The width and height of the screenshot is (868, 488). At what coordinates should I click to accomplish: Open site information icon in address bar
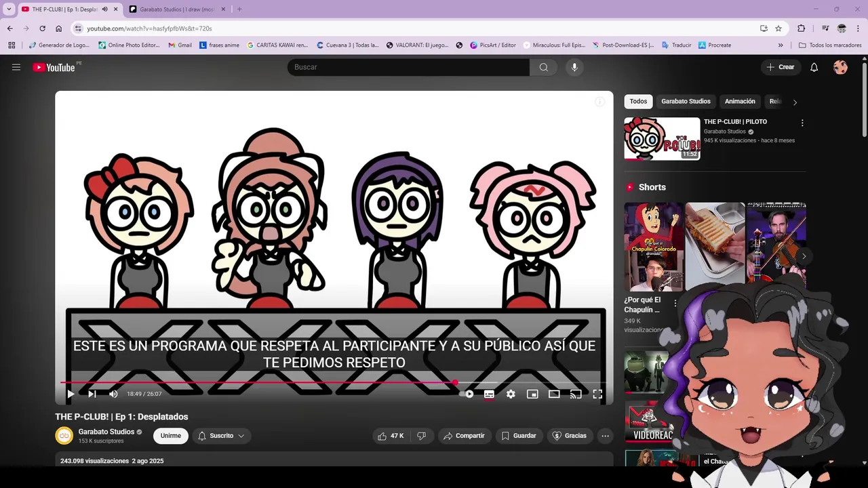click(79, 28)
